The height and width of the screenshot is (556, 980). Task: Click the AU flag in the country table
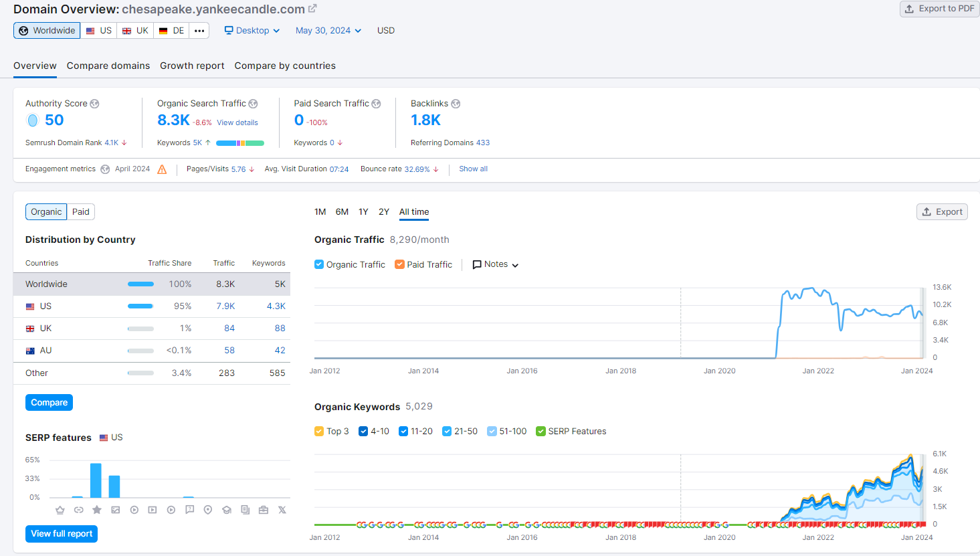point(30,351)
